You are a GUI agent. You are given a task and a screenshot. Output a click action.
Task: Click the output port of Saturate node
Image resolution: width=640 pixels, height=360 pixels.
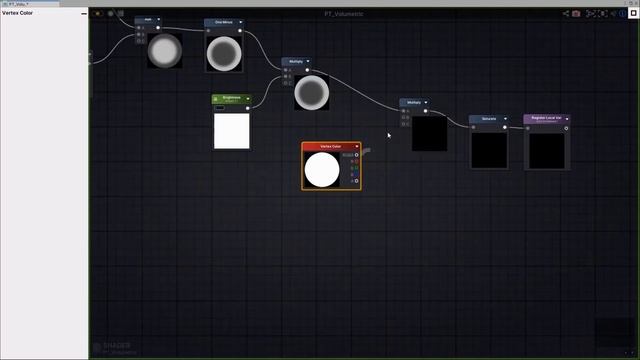click(505, 127)
